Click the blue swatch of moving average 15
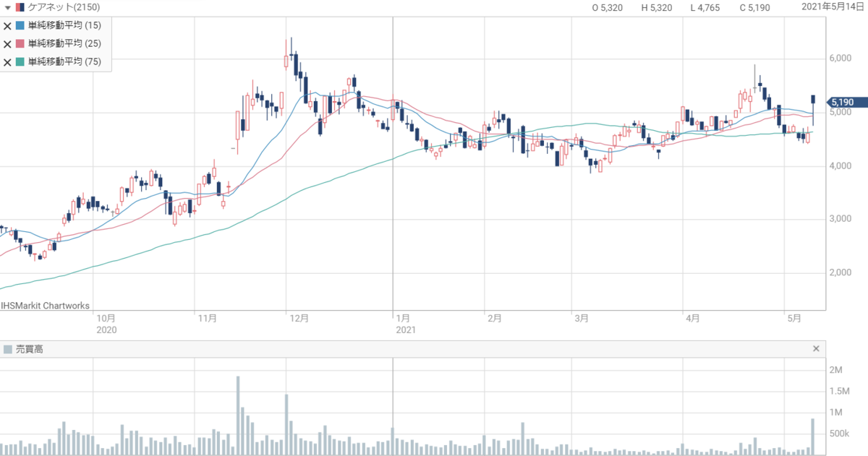Viewport: 868px width, 456px height. click(20, 25)
